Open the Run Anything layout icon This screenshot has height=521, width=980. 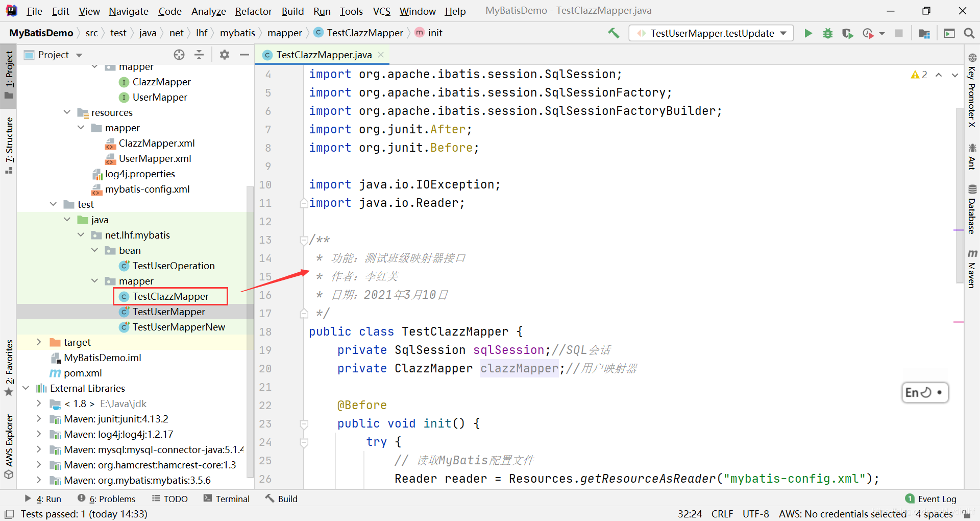point(949,33)
